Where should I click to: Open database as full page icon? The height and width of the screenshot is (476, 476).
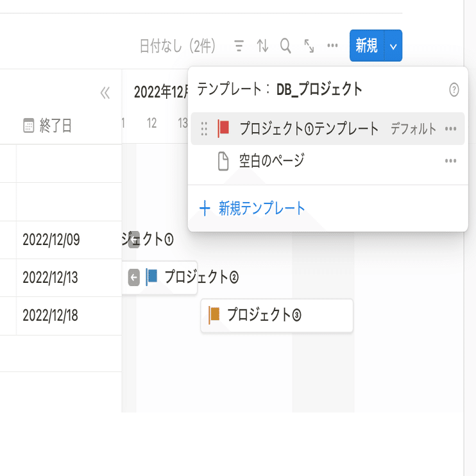309,46
